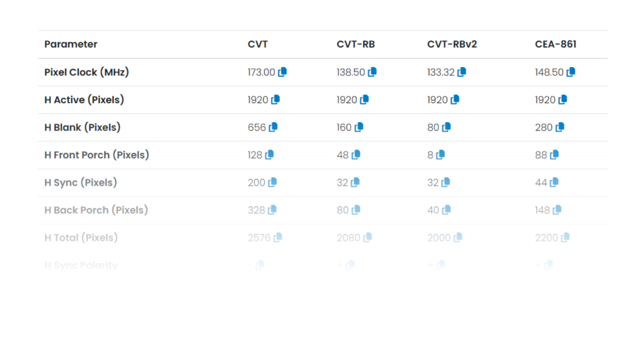644x362 pixels.
Task: Select the H Back Porch (Pixels) label
Action: coord(96,210)
